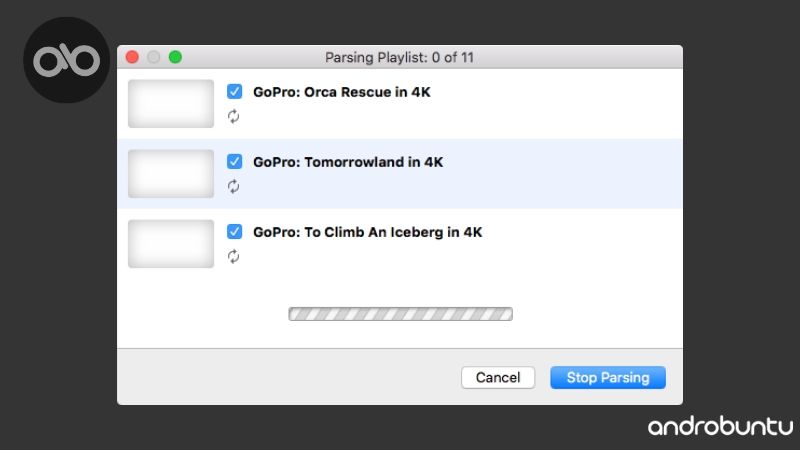Click the green zoom window button
Viewport: 800px width, 450px height.
click(x=176, y=57)
